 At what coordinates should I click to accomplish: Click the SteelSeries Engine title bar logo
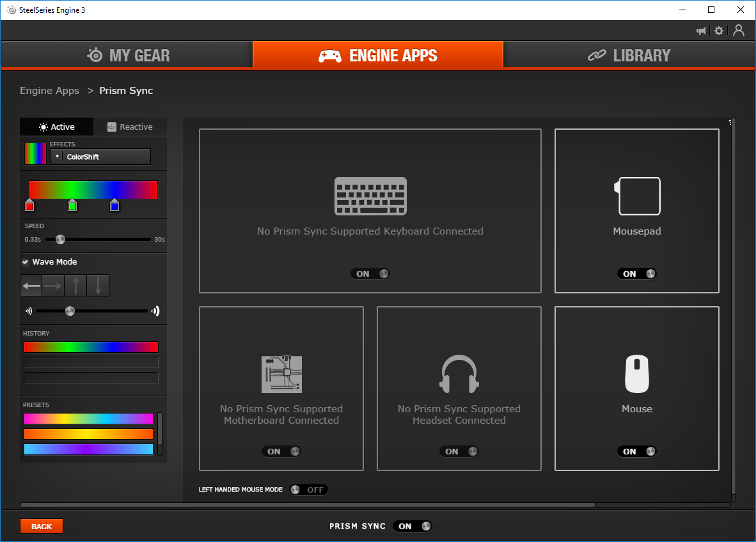tap(12, 10)
